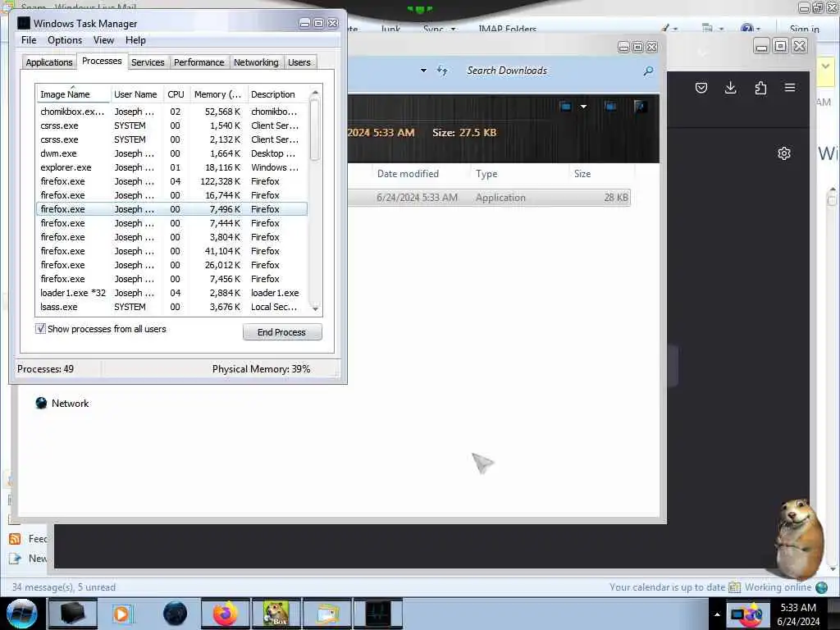840x630 pixels.
Task: Select the dwm.exe process row
Action: (171, 153)
